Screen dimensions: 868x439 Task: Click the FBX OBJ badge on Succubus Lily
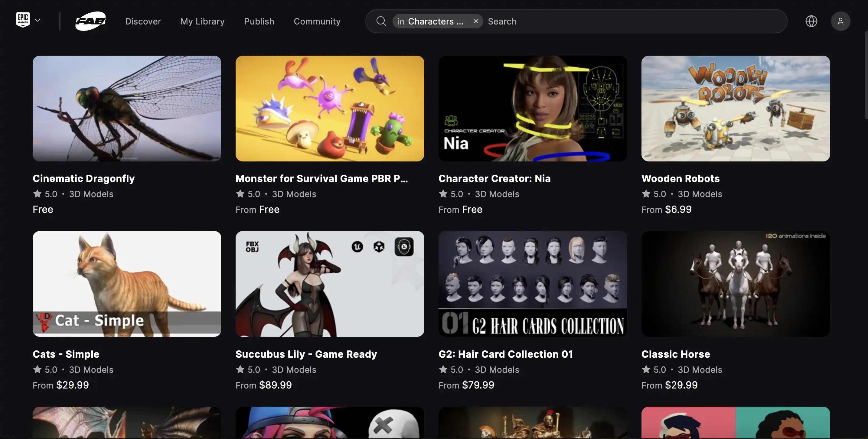[x=252, y=247]
